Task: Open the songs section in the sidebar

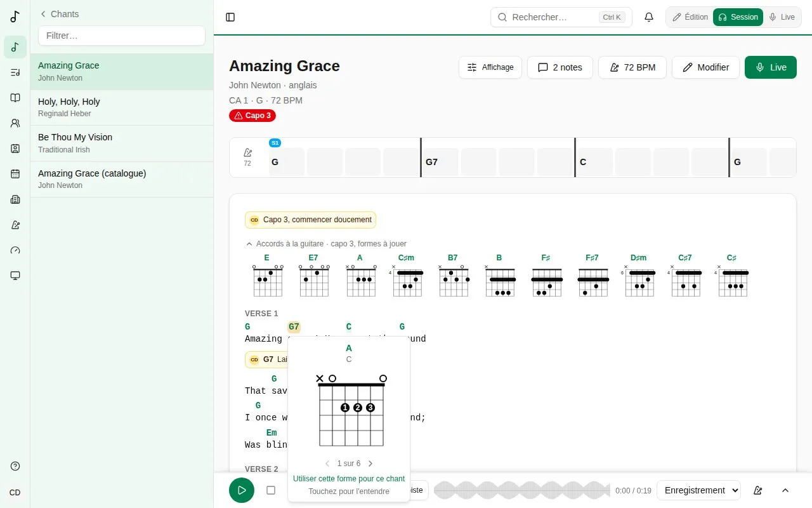Action: 15,47
